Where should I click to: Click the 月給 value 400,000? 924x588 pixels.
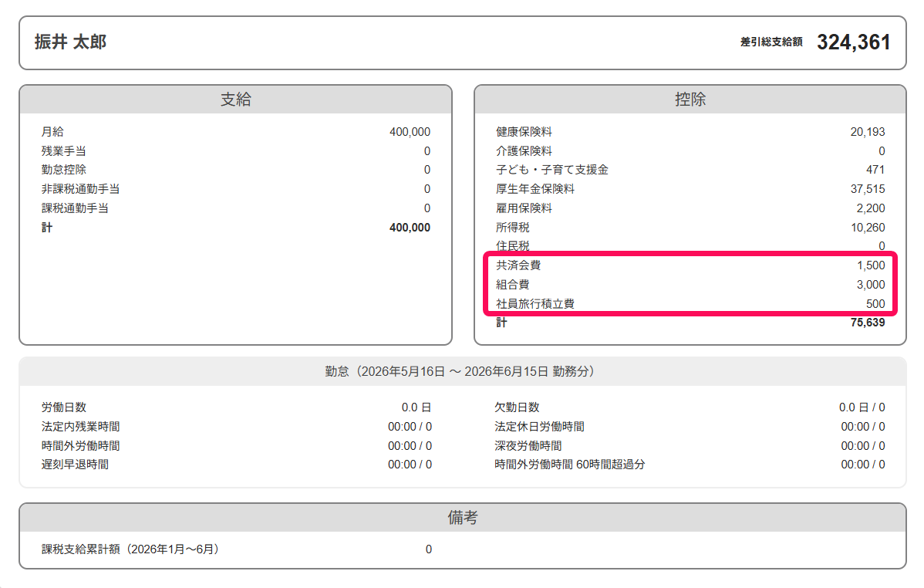410,132
